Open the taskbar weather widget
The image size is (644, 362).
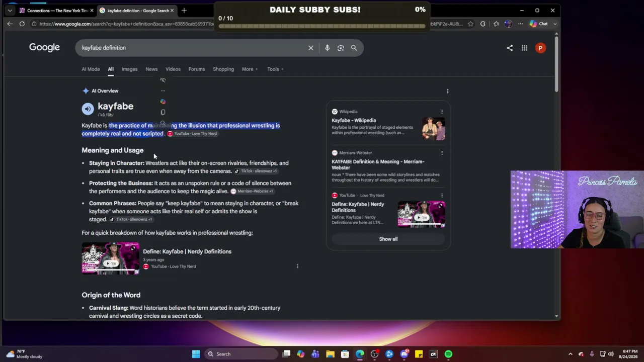(x=24, y=354)
